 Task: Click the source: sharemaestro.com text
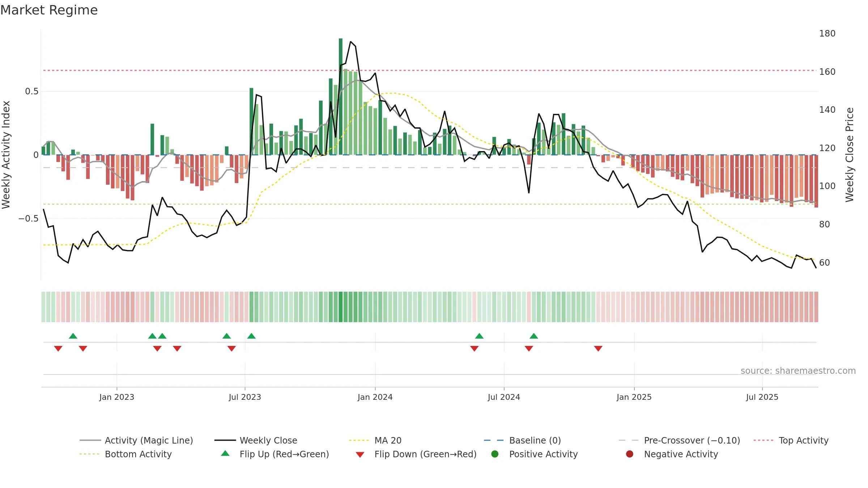[798, 371]
